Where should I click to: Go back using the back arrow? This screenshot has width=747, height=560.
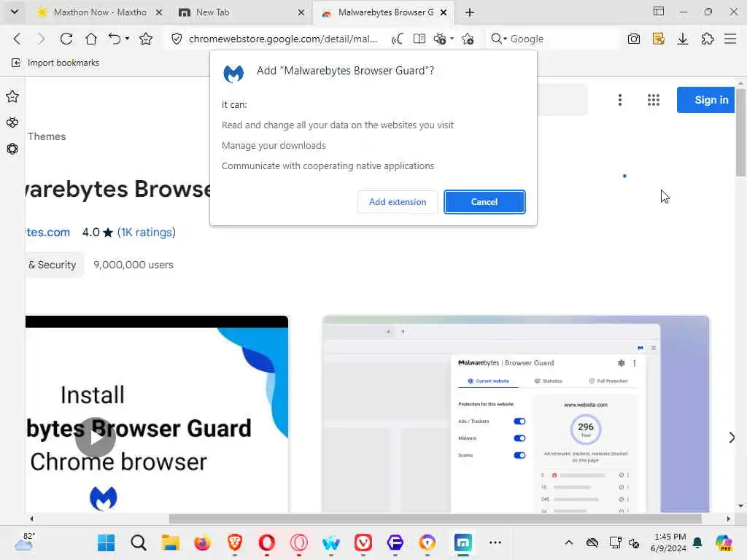pyautogui.click(x=18, y=39)
